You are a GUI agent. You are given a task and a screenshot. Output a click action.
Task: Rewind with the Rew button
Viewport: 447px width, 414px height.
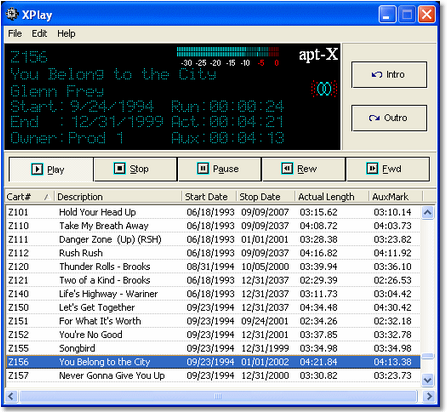click(x=304, y=169)
